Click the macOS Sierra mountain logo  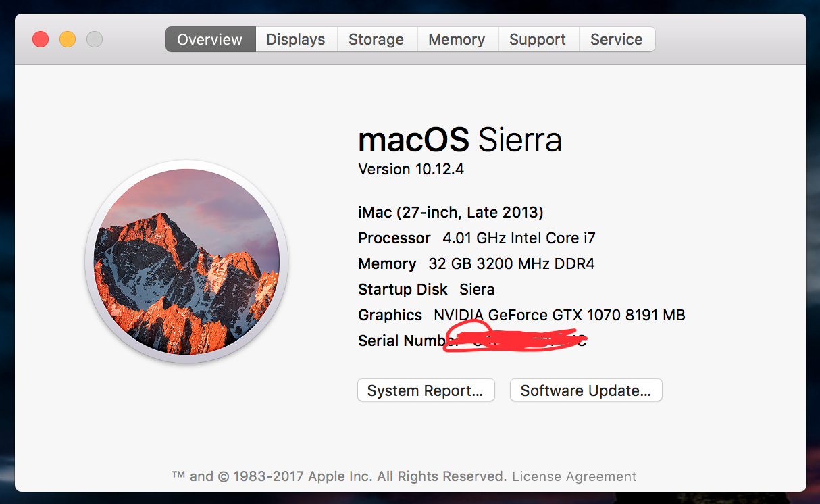point(187,261)
